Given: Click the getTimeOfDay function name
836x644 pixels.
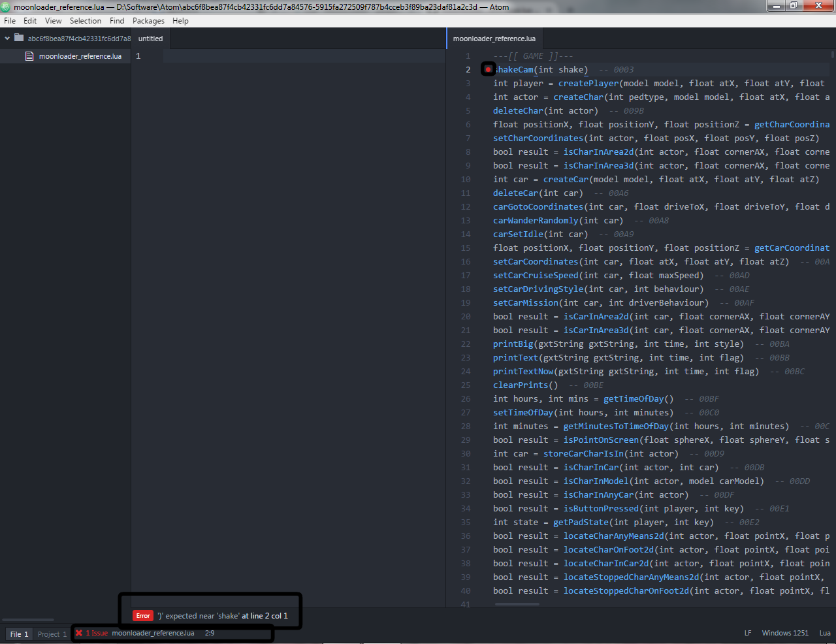Looking at the screenshot, I should 634,399.
